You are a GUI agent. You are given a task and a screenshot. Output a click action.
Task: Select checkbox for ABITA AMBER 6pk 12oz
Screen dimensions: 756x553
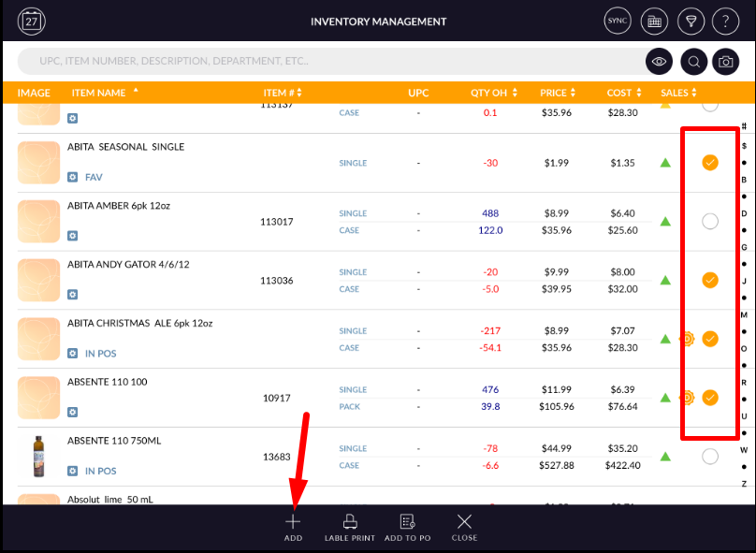[710, 222]
